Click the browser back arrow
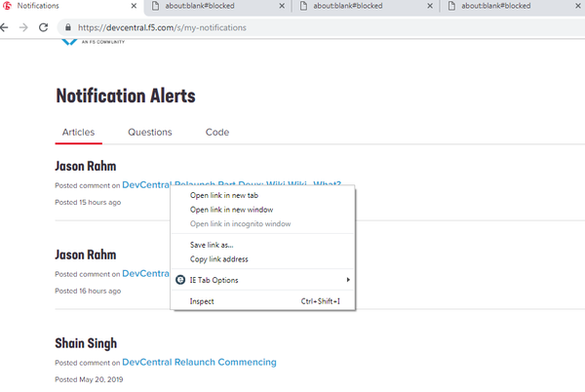This screenshot has width=585, height=392. point(6,26)
